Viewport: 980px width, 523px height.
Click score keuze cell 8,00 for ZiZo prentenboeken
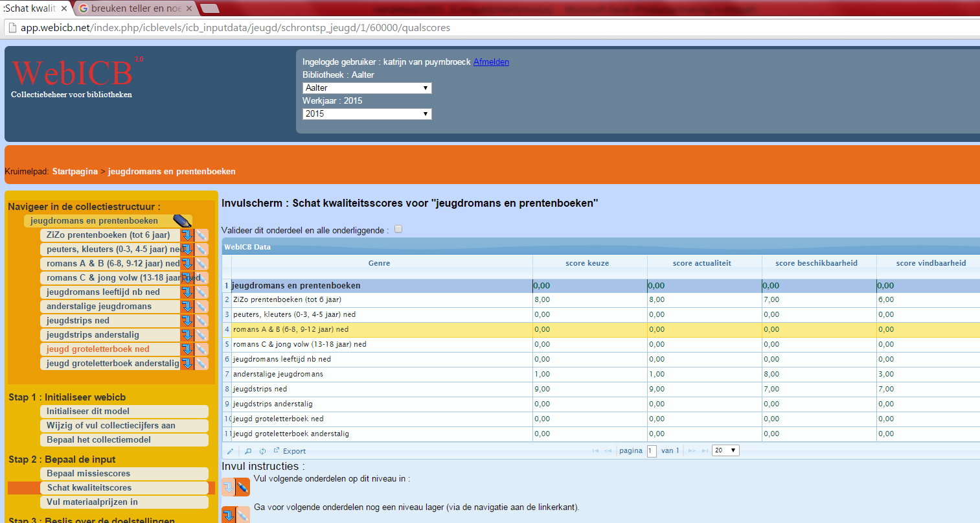(x=589, y=300)
